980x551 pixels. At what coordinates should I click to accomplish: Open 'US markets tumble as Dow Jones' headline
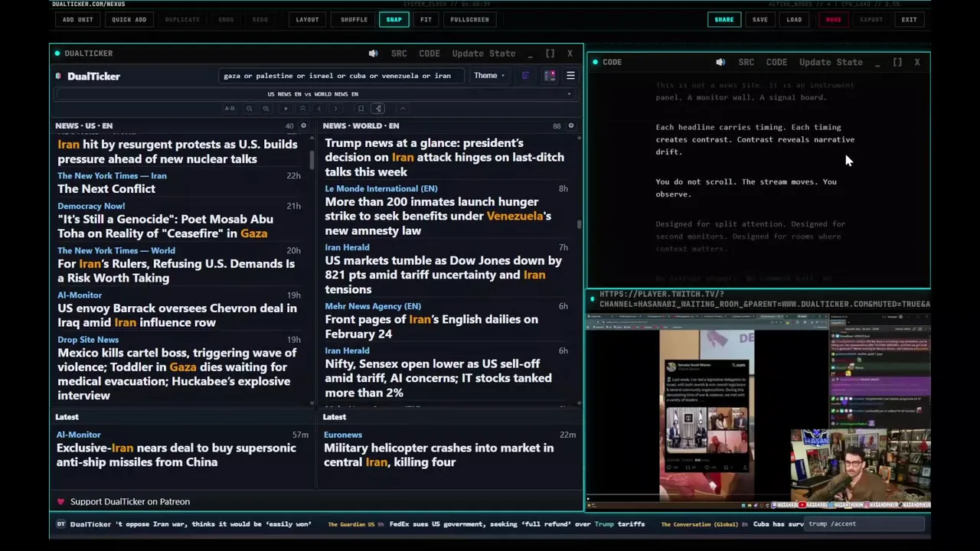point(443,275)
